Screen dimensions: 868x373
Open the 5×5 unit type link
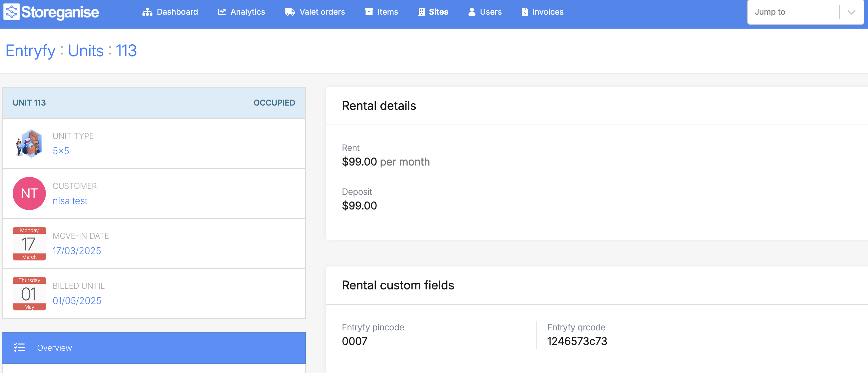pos(61,151)
